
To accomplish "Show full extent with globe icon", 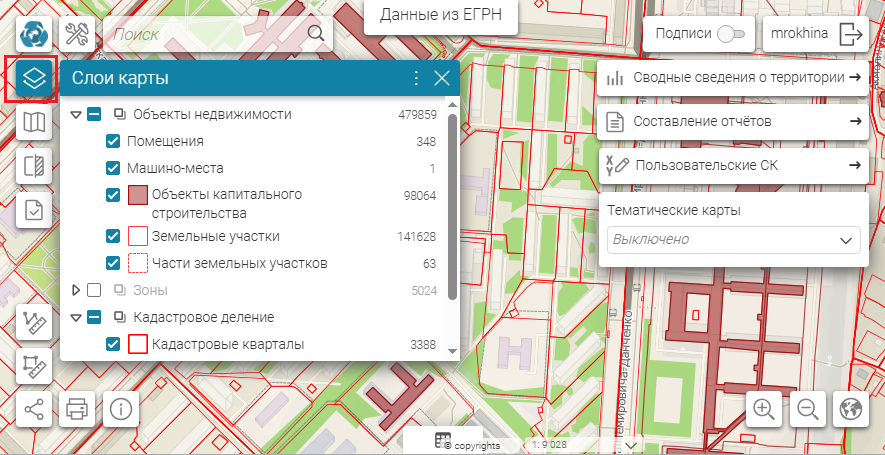I will [x=851, y=408].
